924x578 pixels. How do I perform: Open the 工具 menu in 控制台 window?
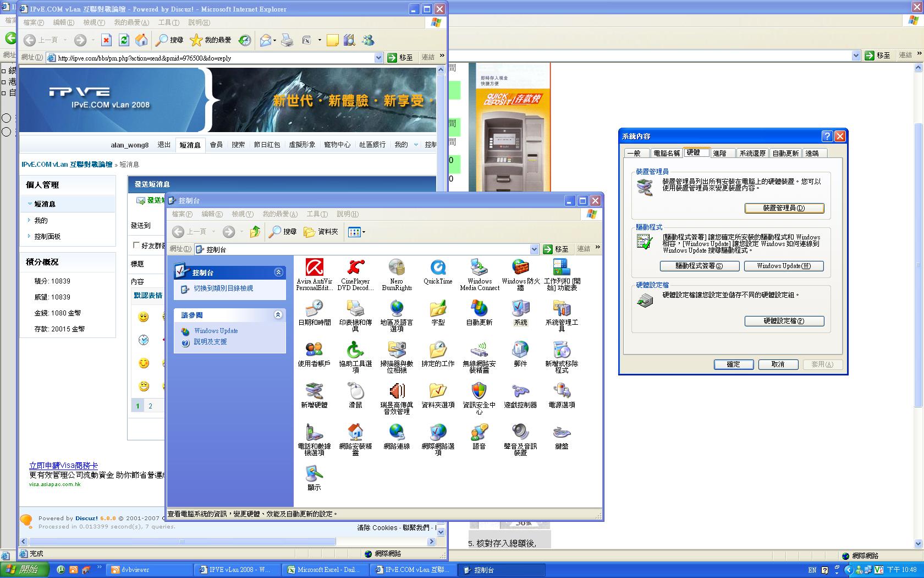(316, 214)
